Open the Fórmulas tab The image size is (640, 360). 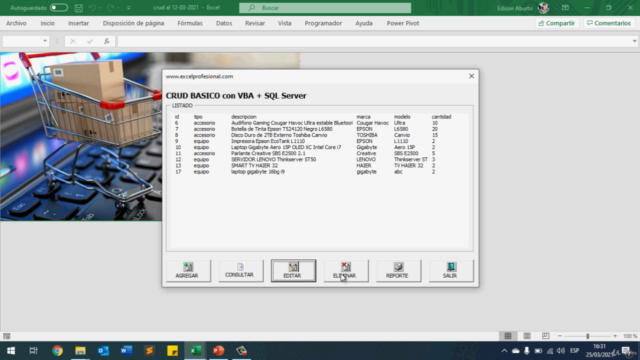(x=190, y=23)
